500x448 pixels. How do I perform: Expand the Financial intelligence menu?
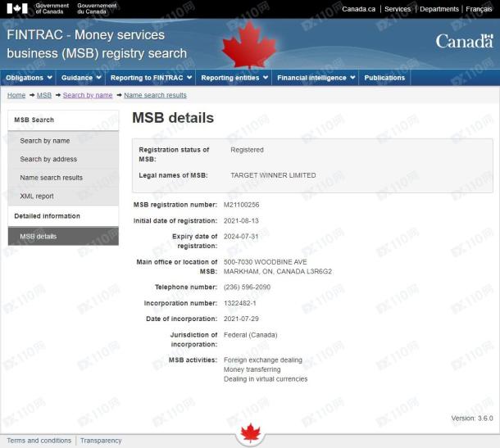pos(316,78)
